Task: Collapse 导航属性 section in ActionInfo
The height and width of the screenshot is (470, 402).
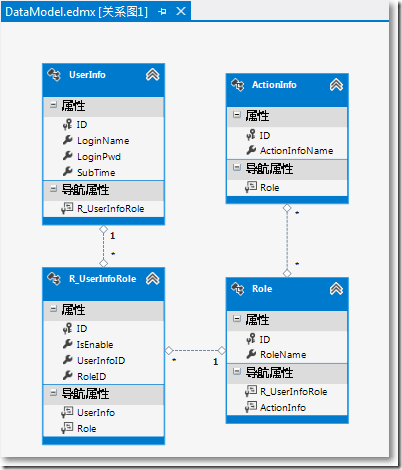Action: point(236,168)
